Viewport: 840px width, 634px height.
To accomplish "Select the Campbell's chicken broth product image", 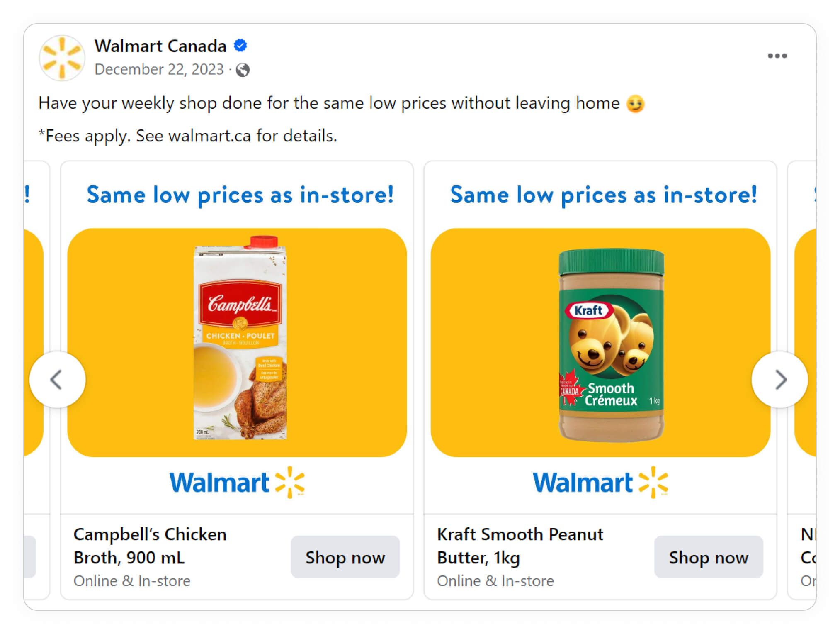I will coord(240,338).
